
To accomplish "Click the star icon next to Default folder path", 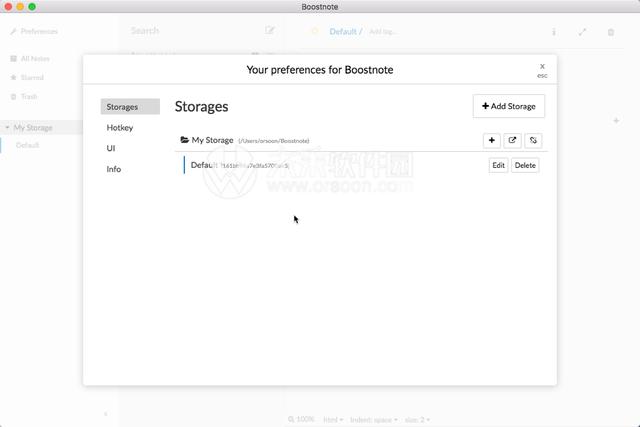I will tap(315, 31).
